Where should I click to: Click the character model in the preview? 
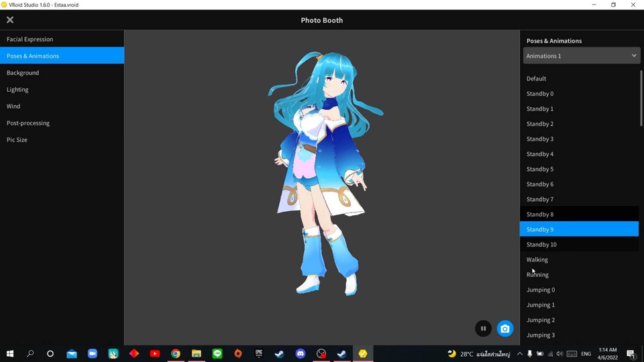pos(325,172)
